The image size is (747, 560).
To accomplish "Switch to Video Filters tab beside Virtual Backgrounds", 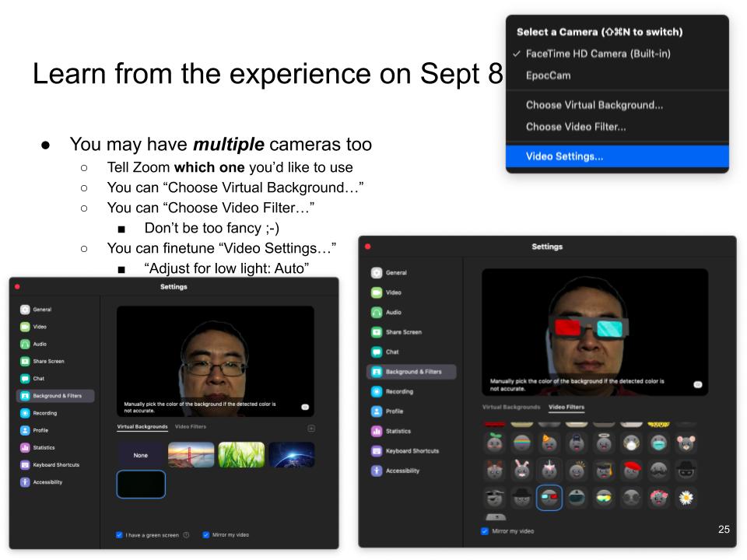I will (191, 427).
